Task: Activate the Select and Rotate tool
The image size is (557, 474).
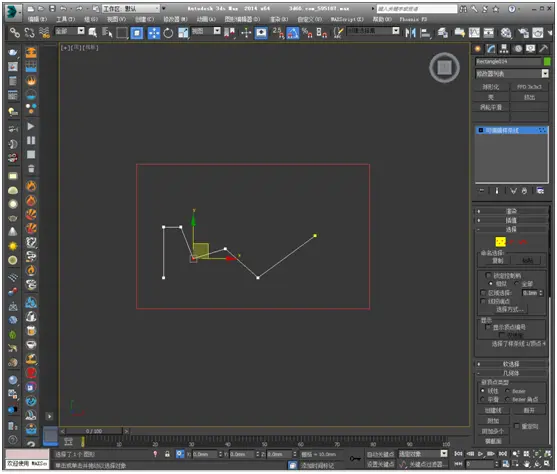Action: [x=168, y=33]
